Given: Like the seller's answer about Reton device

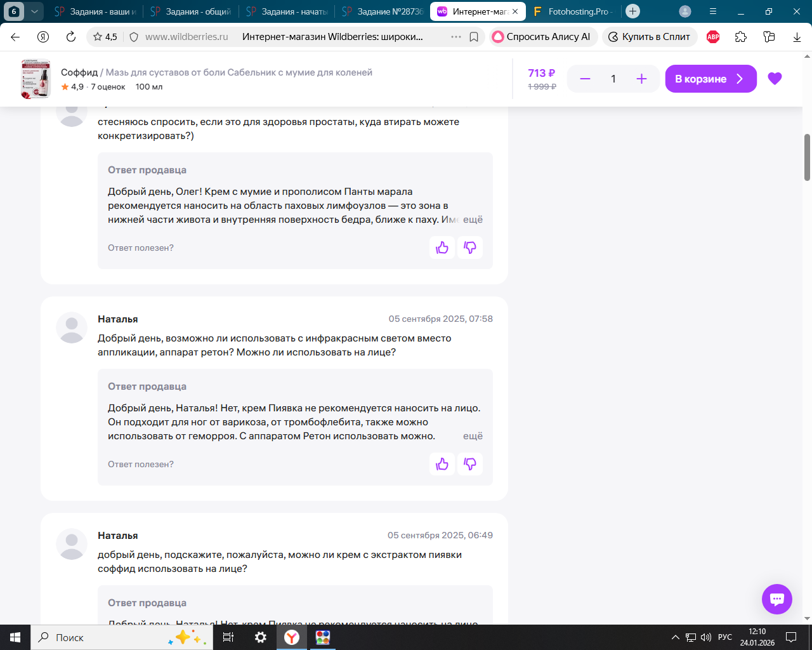Looking at the screenshot, I should (x=442, y=464).
